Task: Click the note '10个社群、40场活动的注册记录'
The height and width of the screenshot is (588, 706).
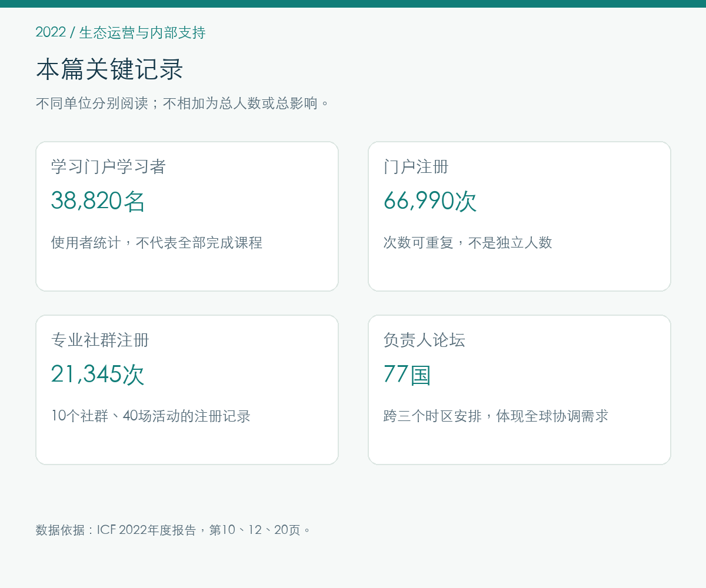Action: tap(151, 416)
